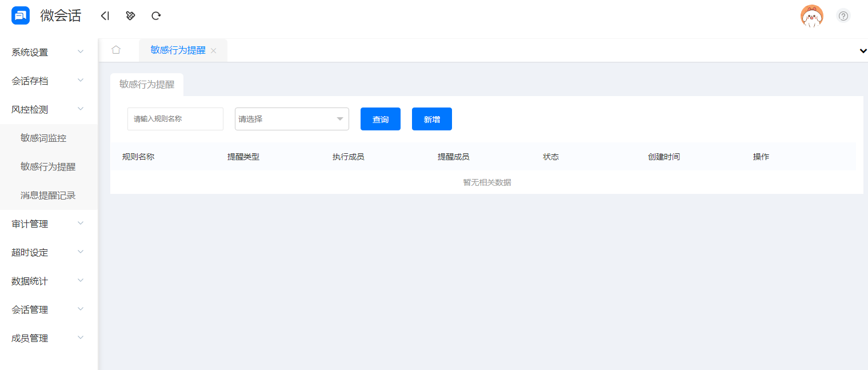Open the user avatar menu
Viewport: 868px width, 370px height.
click(811, 16)
